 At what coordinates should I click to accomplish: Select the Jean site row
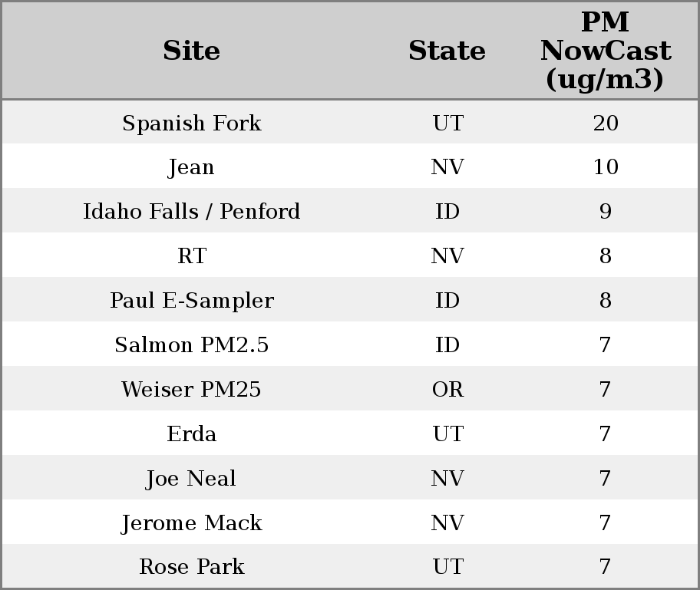coord(191,167)
